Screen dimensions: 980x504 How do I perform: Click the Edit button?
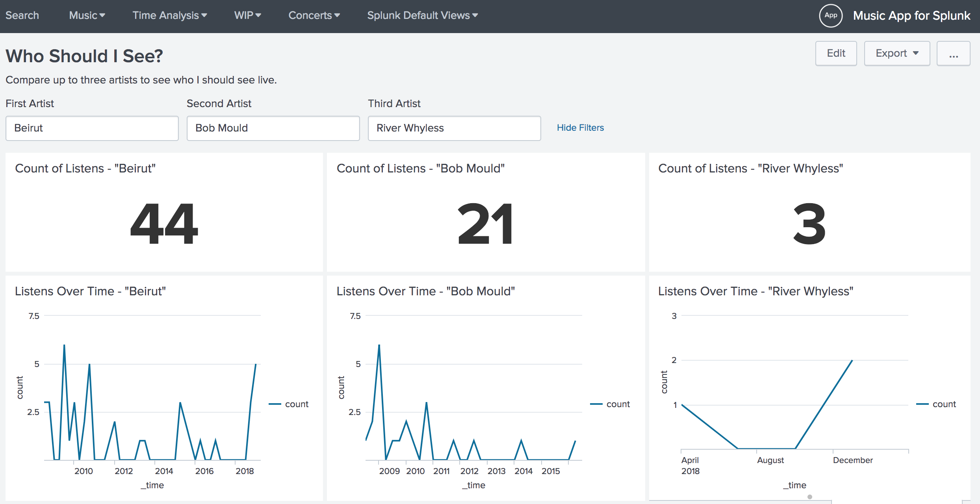click(836, 53)
